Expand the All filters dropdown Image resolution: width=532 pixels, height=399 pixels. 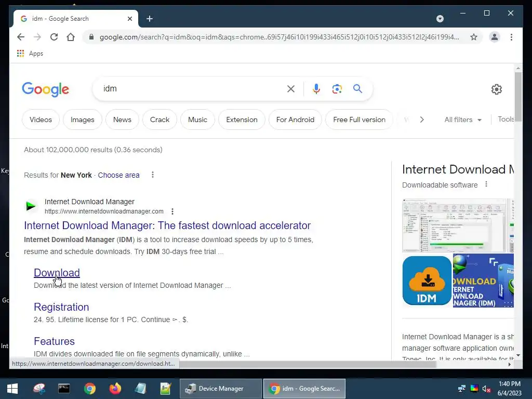tap(463, 119)
